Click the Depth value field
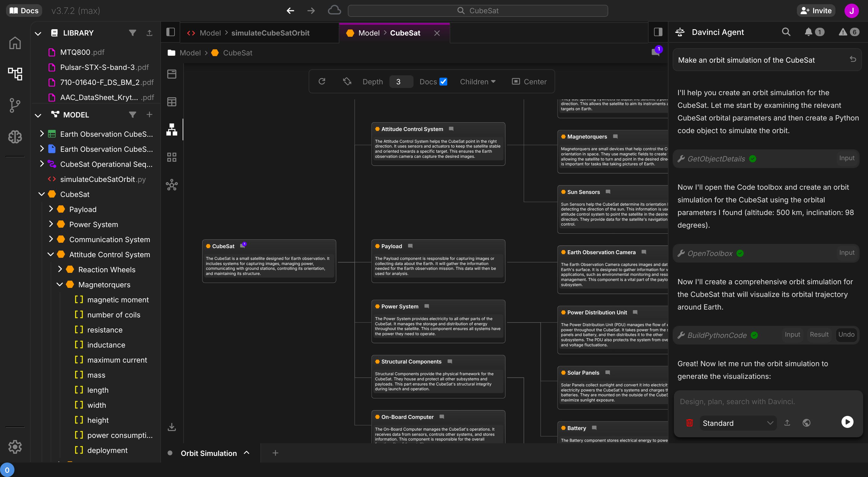The height and width of the screenshot is (477, 868). tap(401, 82)
